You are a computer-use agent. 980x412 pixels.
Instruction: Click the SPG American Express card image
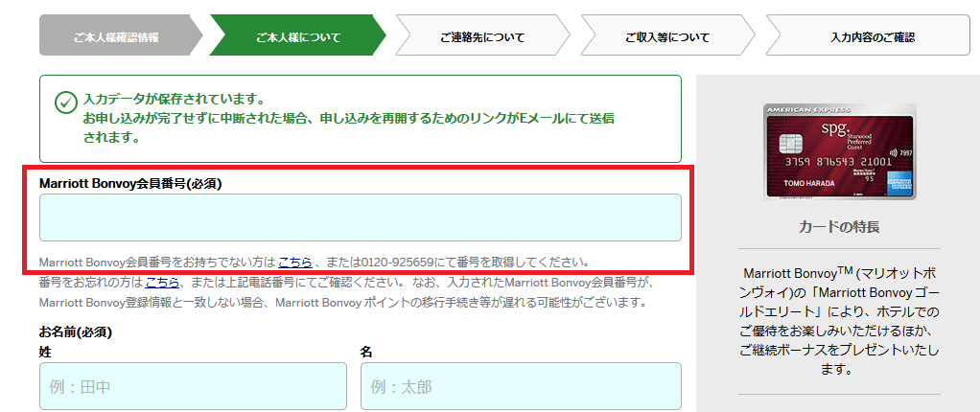point(839,151)
